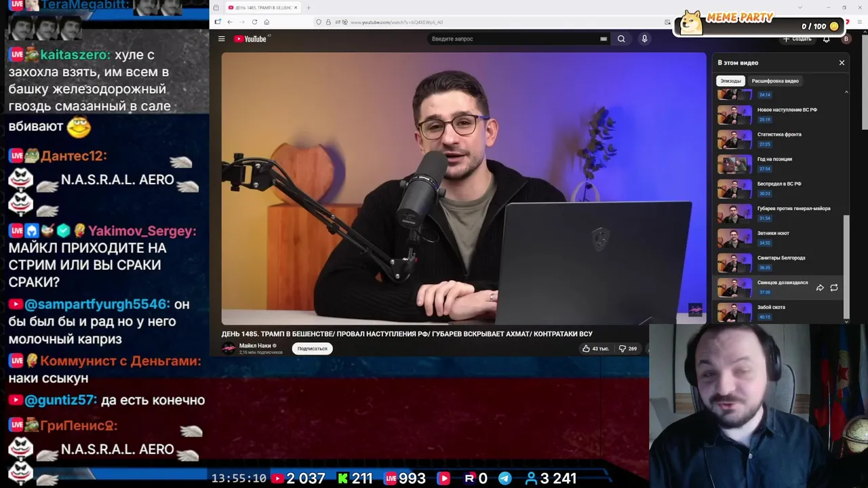Click the 31:54 timestamp
The height and width of the screenshot is (488, 868).
765,218
